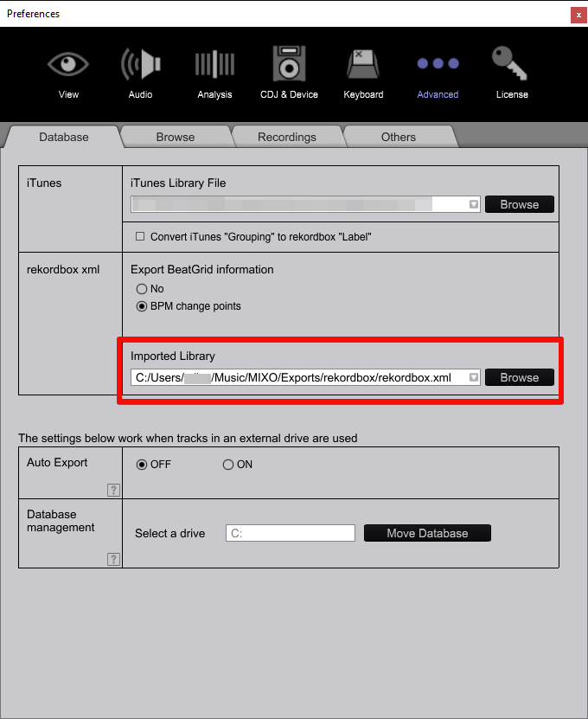This screenshot has height=719, width=588.
Task: Click the Imported Library heading text
Action: point(173,356)
